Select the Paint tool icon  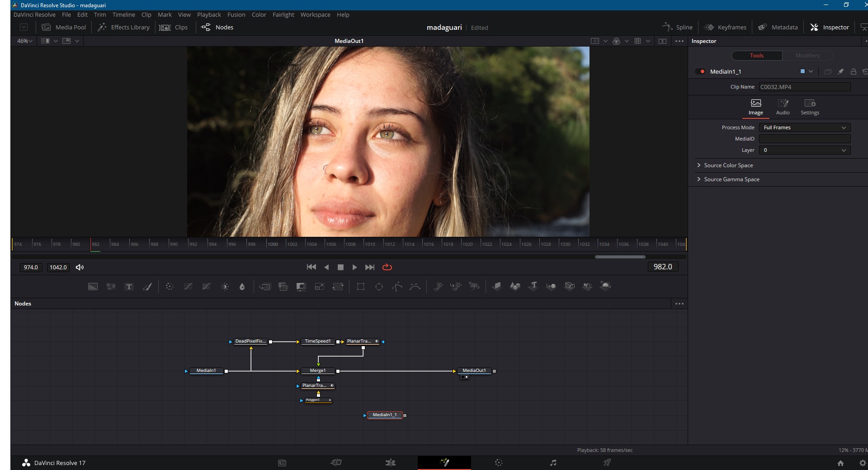(147, 287)
